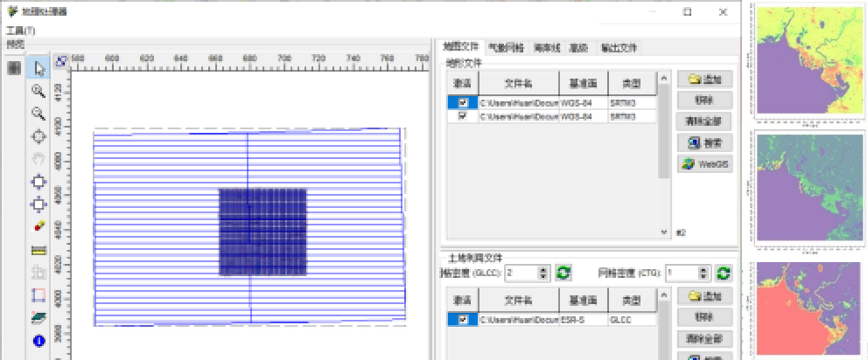Screen dimensions: 868x360
Task: Open the Tools (T) menu
Action: click(x=20, y=31)
